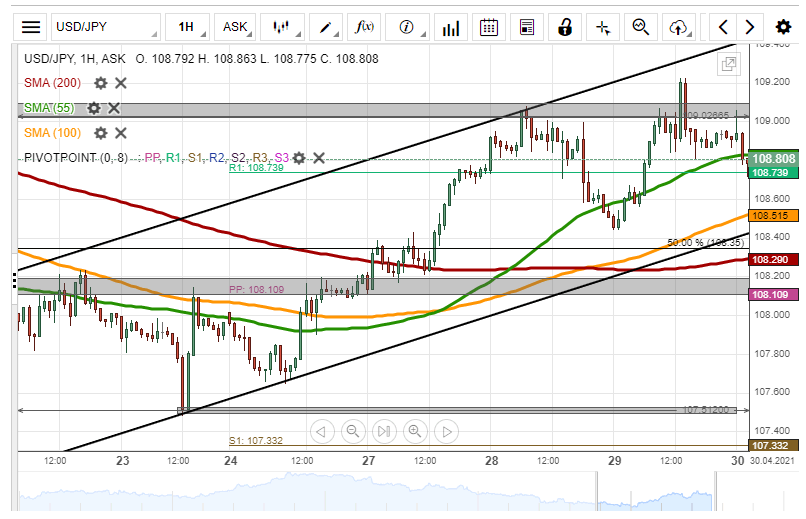Click the detach chart popout icon
The image size is (806, 519).
(x=729, y=65)
